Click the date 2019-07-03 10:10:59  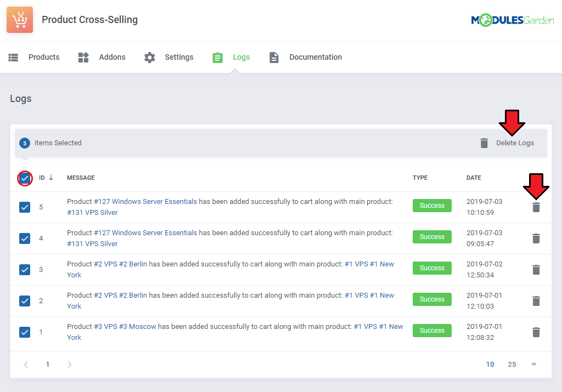tap(484, 207)
